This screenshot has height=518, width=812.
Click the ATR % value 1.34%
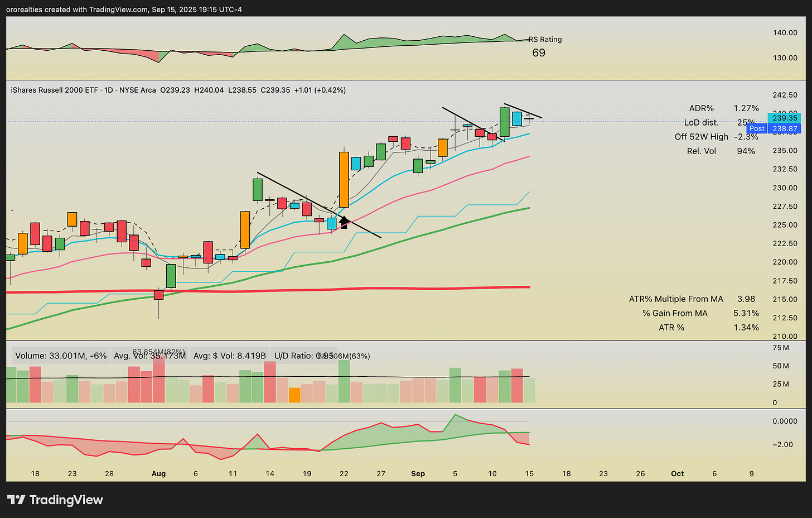746,328
